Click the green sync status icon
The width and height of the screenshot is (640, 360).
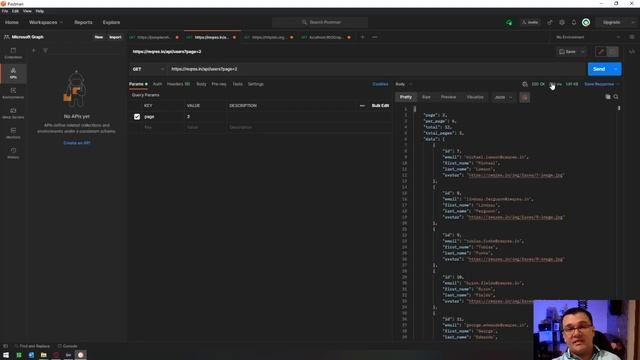[x=509, y=22]
